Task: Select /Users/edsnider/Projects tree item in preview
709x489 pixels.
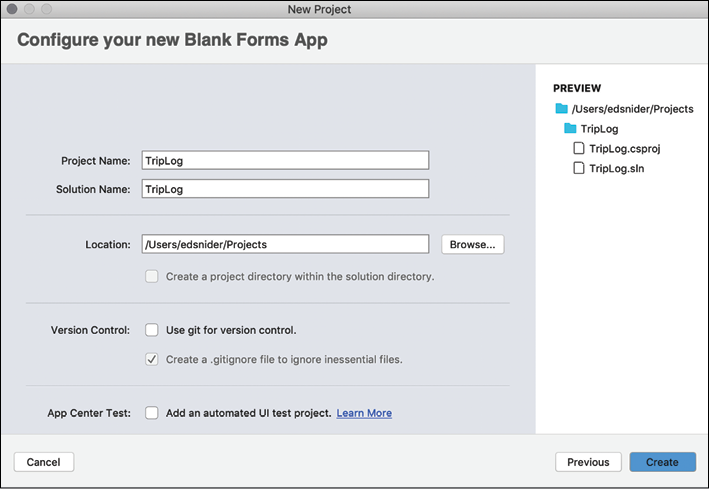Action: pos(632,108)
